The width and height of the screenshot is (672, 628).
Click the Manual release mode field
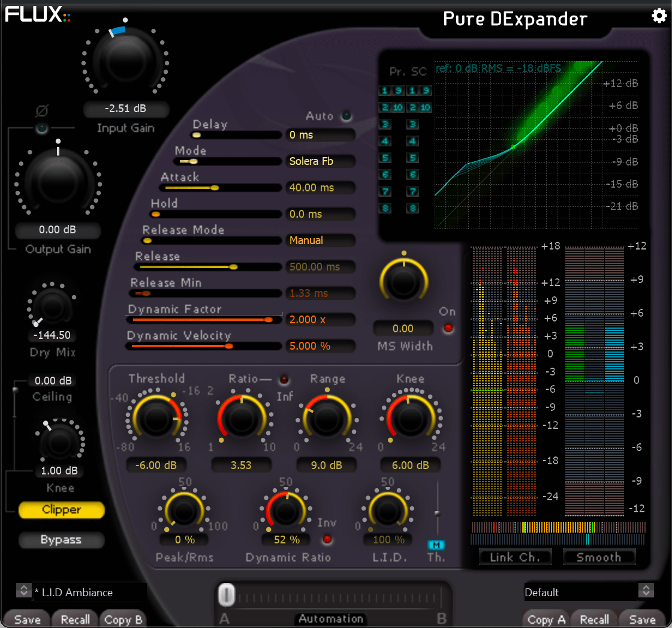click(x=320, y=241)
